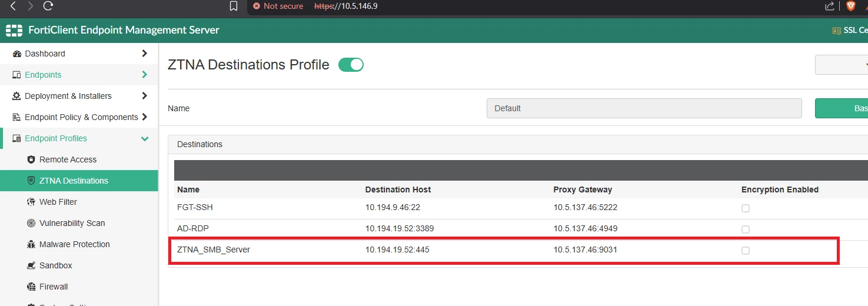Open Sandbox profiles

coord(56,265)
